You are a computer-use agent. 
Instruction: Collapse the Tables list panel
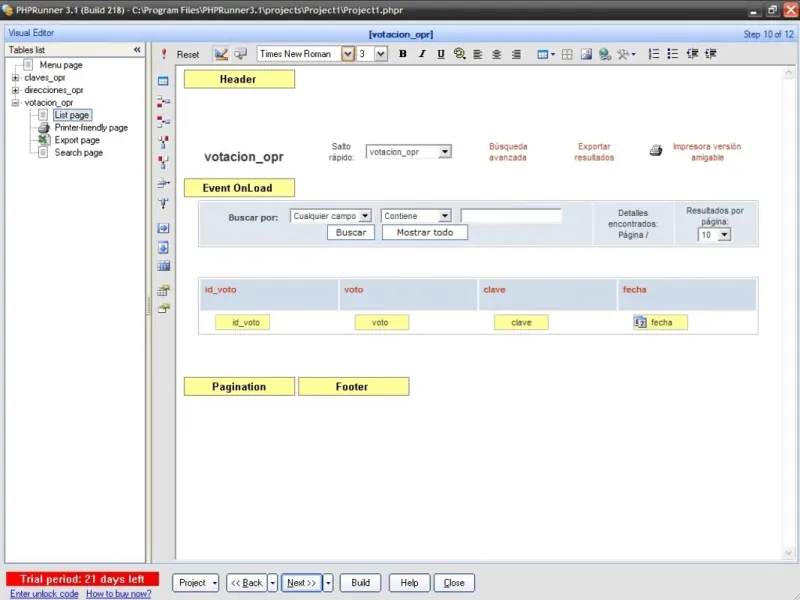tap(137, 49)
